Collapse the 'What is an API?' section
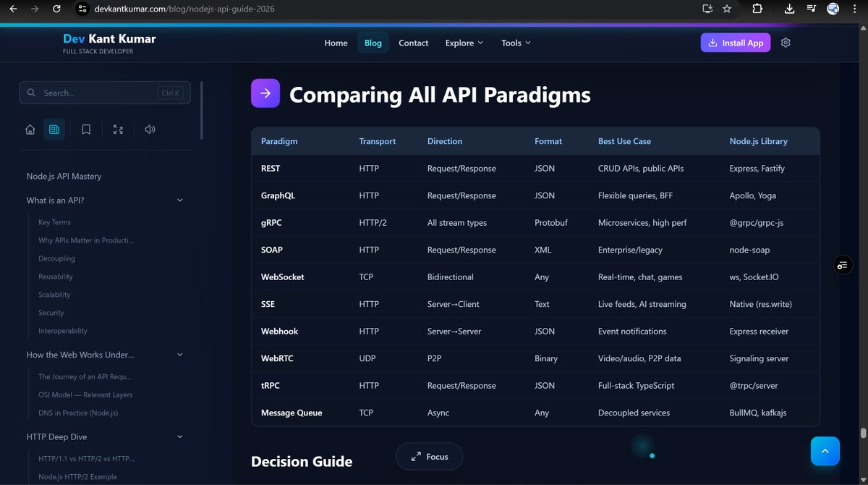 tap(180, 201)
